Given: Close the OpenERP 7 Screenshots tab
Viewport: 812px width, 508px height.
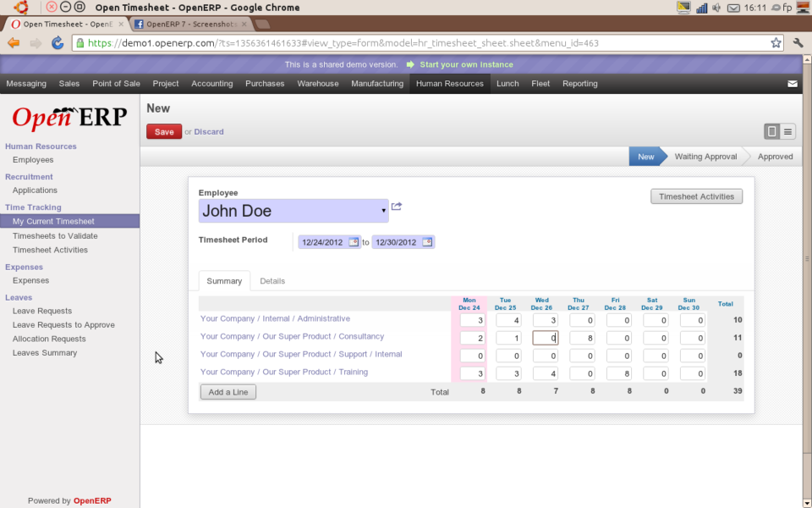Looking at the screenshot, I should (x=244, y=24).
